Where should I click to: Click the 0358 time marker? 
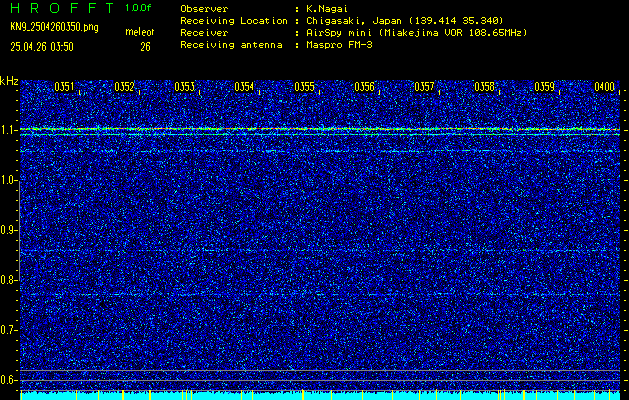485,87
